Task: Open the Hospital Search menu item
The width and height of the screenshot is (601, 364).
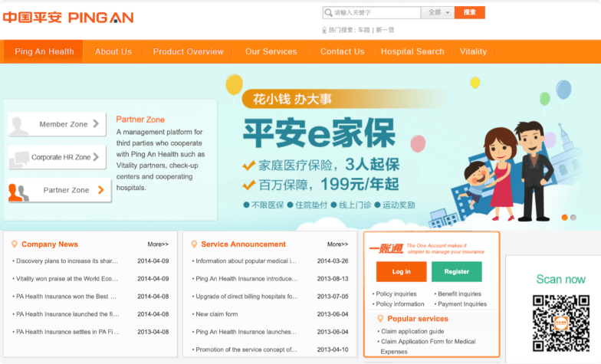Action: 412,52
